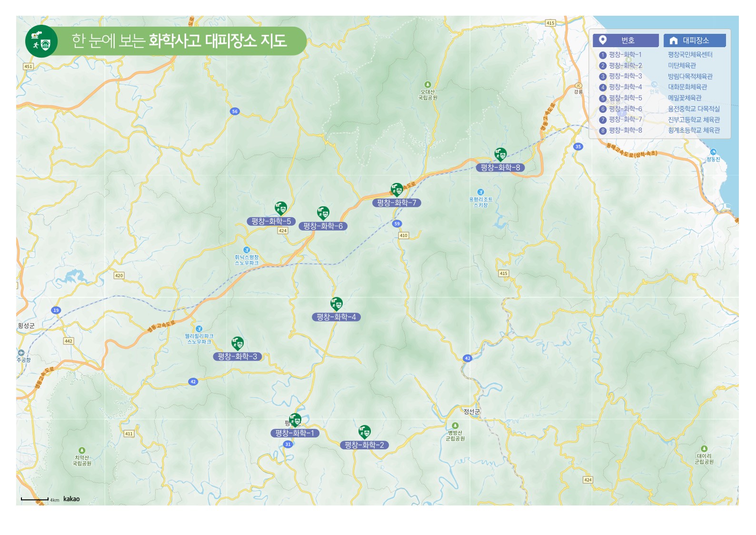This screenshot has height=535, width=756.
Task: Select the shelter pin above 평창-화학-5
Action: coord(281,208)
